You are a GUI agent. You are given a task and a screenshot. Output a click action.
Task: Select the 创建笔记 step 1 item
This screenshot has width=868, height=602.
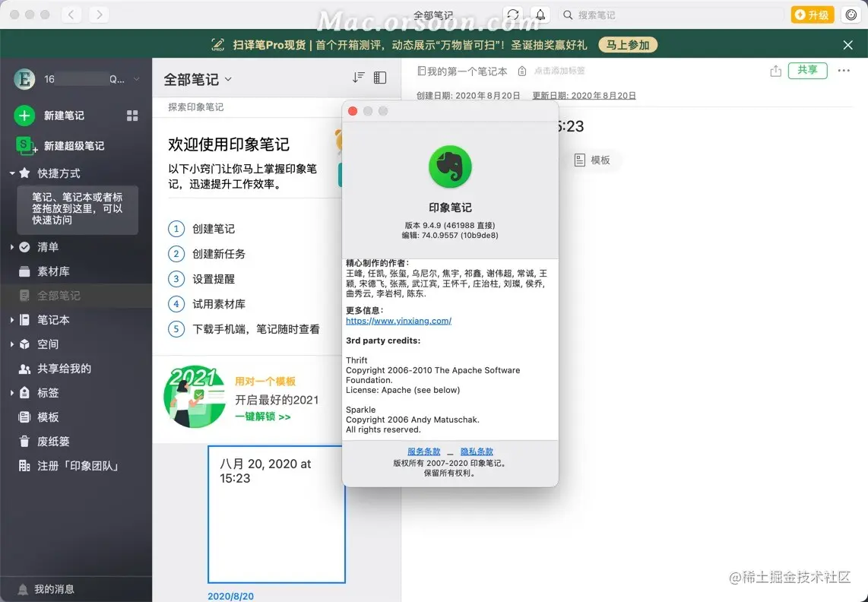coord(201,229)
